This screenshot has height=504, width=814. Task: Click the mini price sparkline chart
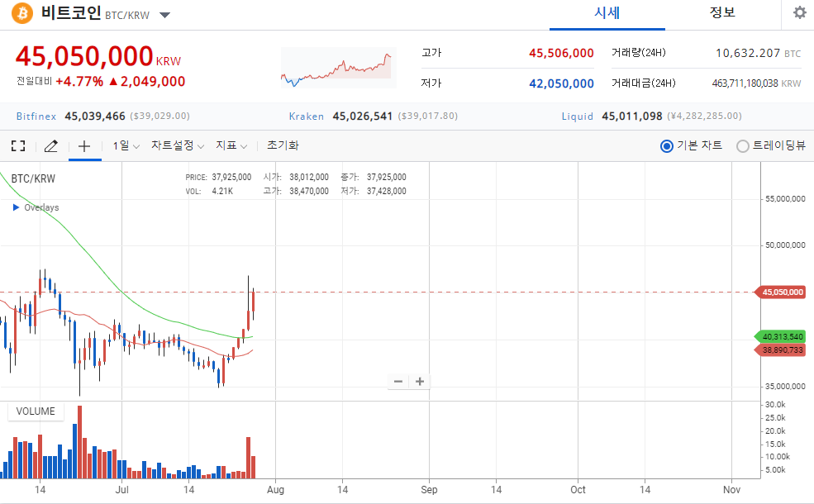(x=336, y=68)
